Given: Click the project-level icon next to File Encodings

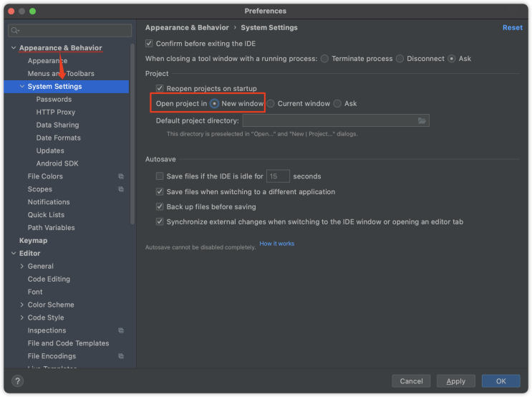Looking at the screenshot, I should point(121,356).
